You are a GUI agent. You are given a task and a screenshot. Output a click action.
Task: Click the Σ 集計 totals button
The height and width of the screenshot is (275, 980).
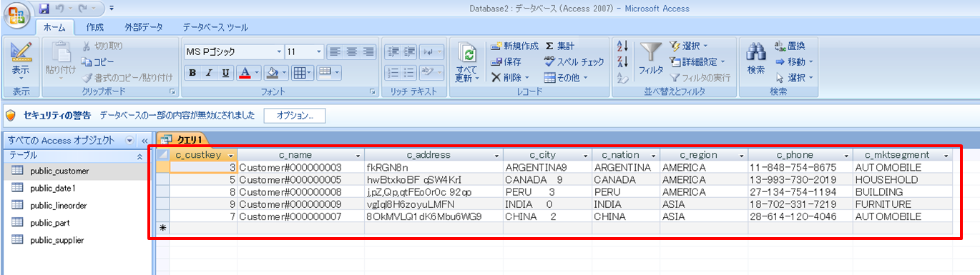click(x=560, y=46)
